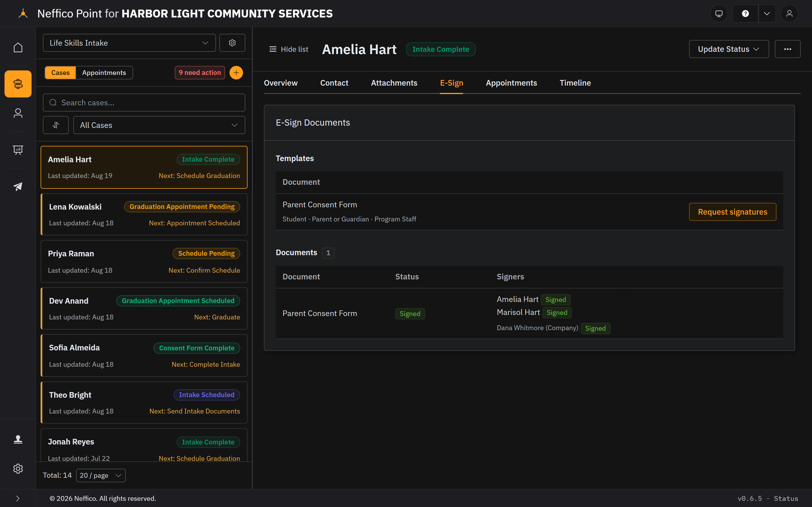
Task: Hide the case list panel
Action: point(288,49)
